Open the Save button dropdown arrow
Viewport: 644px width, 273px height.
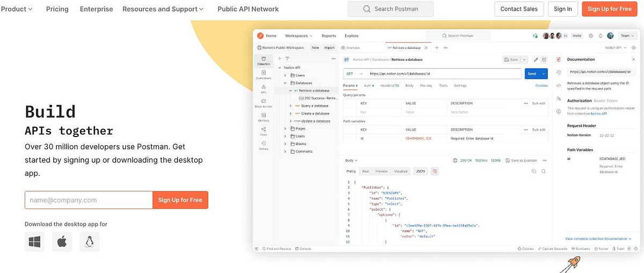click(x=524, y=59)
